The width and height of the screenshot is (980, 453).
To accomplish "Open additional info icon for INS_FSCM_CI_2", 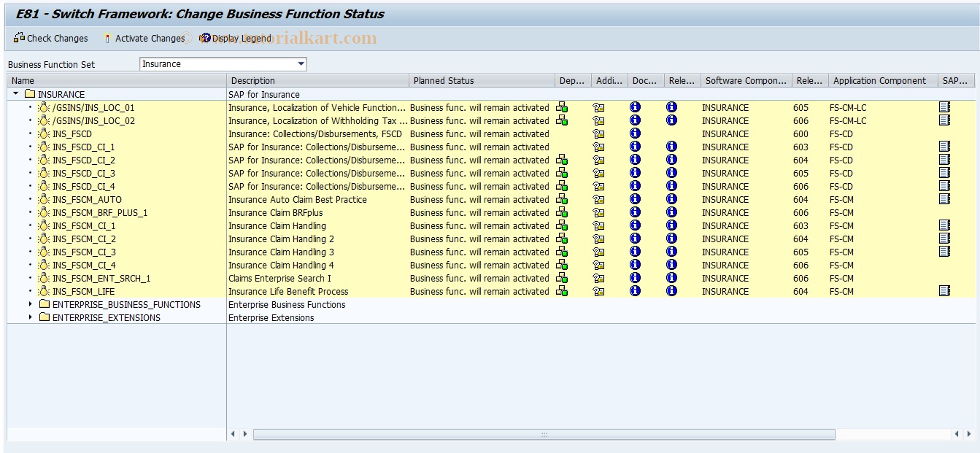I will point(598,239).
